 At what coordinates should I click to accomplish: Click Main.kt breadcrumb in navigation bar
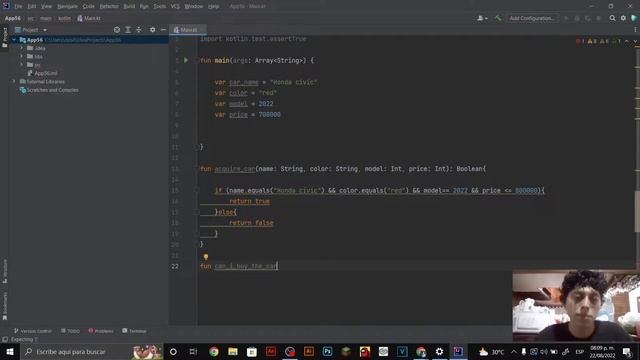(x=89, y=18)
